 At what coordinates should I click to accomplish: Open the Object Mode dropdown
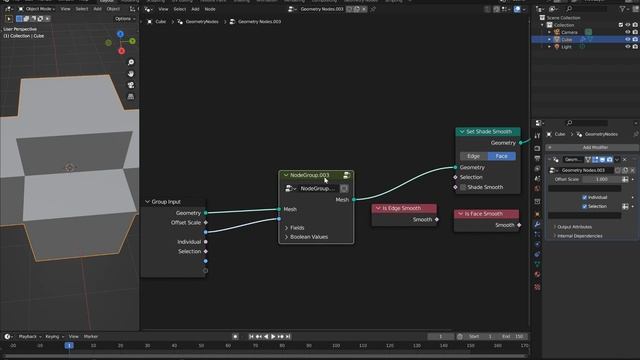[37, 9]
